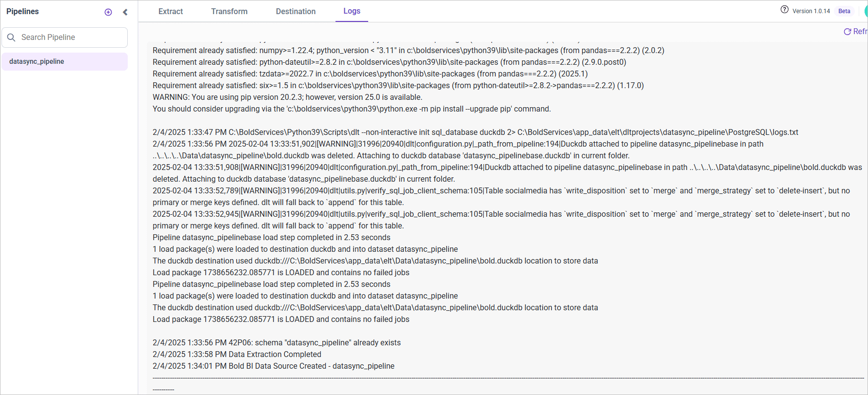Click the Pipelines sidebar heading
Screen dimensions: 868x395
point(22,12)
